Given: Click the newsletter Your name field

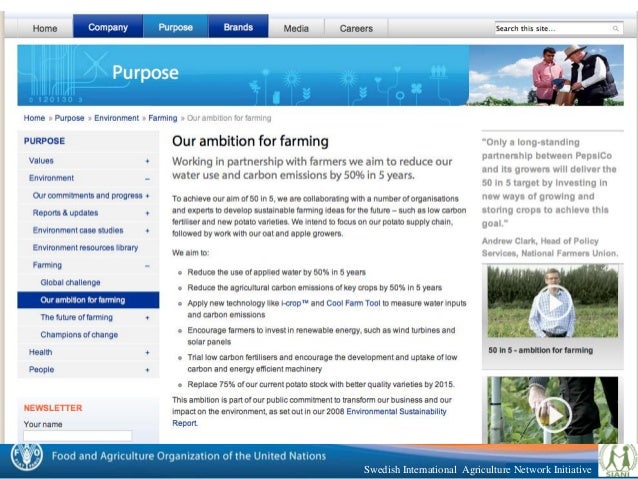Looking at the screenshot, I should point(78,436).
